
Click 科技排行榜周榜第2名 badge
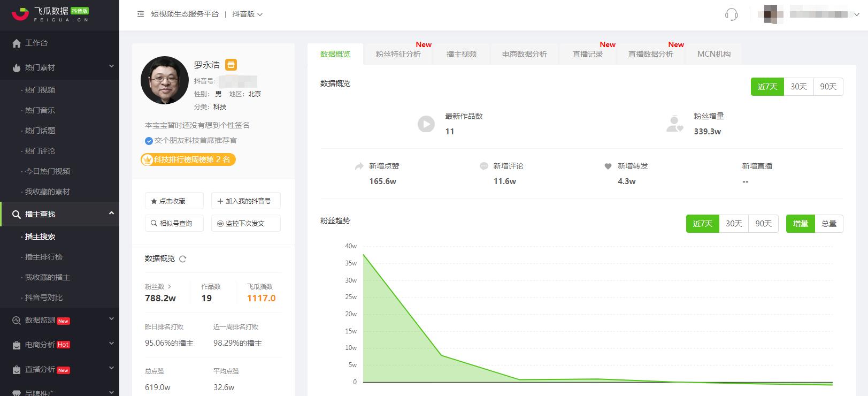click(188, 159)
